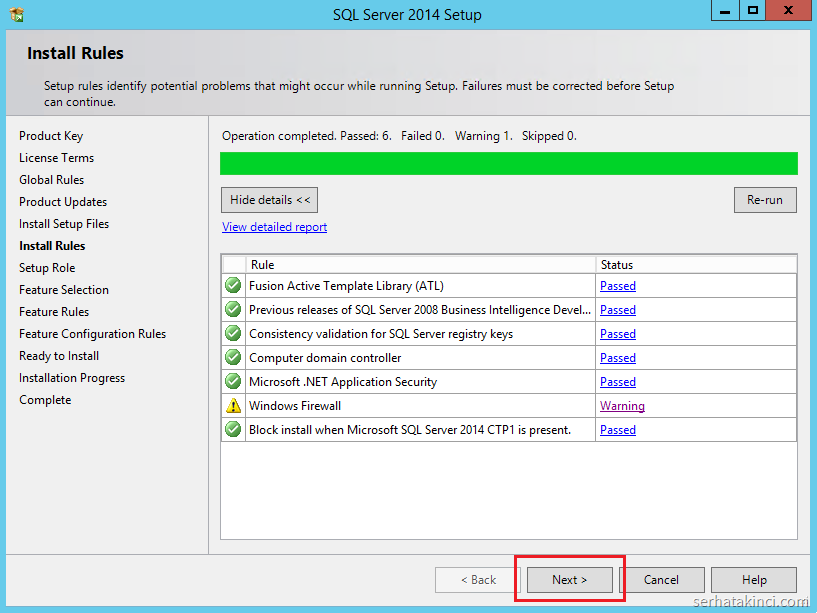Maximize the SQL Server 2014 Setup window
Image resolution: width=817 pixels, height=613 pixels.
point(752,10)
